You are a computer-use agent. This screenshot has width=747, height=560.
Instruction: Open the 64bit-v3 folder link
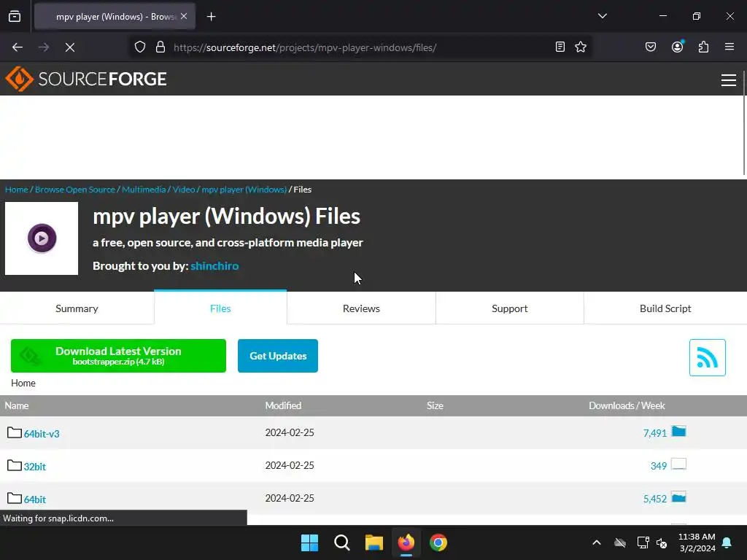[42, 434]
